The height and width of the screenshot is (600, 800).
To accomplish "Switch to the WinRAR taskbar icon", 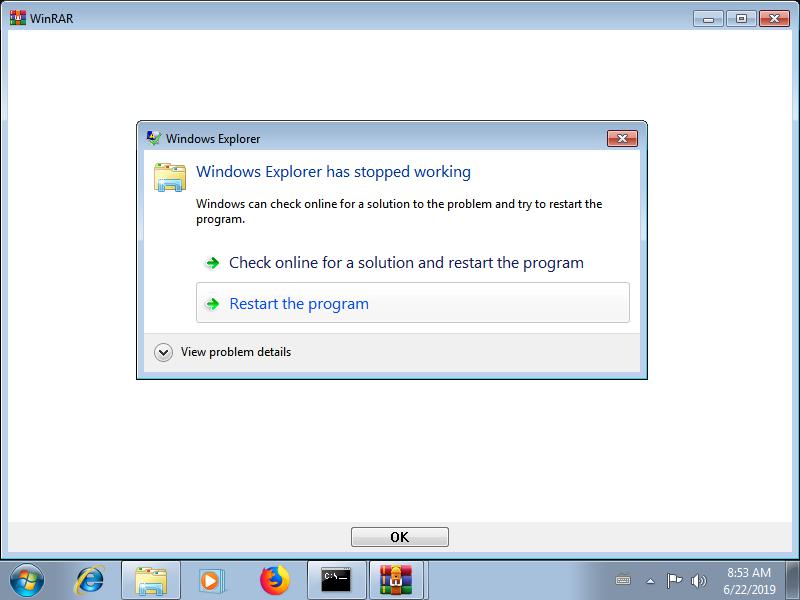I will click(x=396, y=581).
